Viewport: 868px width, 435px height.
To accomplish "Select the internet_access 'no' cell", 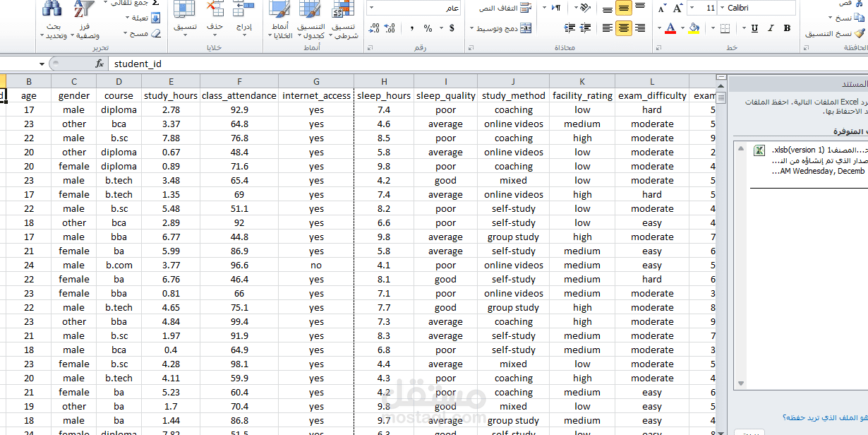I will click(x=315, y=265).
